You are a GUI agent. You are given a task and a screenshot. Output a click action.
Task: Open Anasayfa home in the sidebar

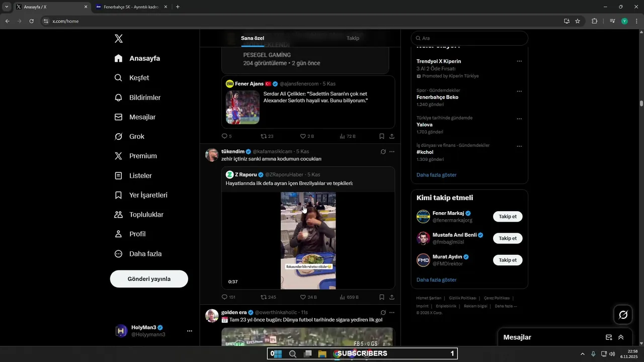(x=137, y=58)
